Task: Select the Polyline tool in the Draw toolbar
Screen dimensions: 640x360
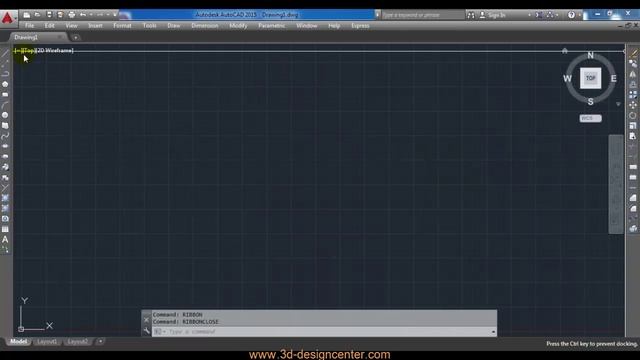Action: click(5, 73)
